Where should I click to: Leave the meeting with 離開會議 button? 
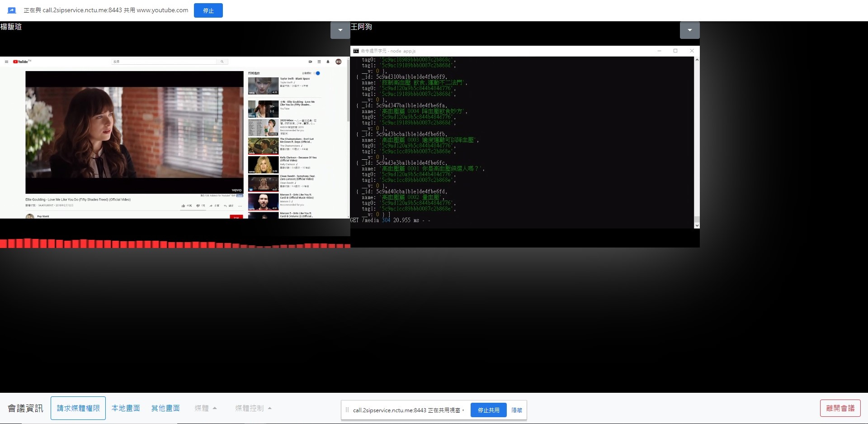[840, 408]
